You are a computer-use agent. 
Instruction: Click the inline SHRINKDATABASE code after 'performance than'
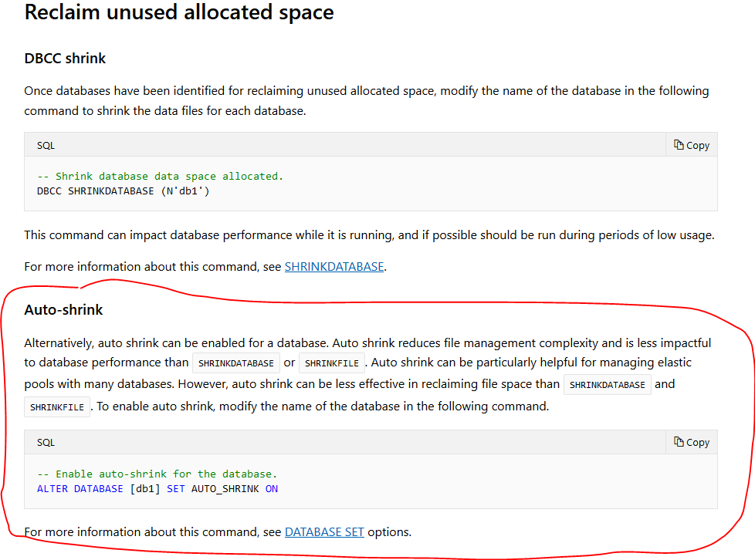(x=236, y=363)
